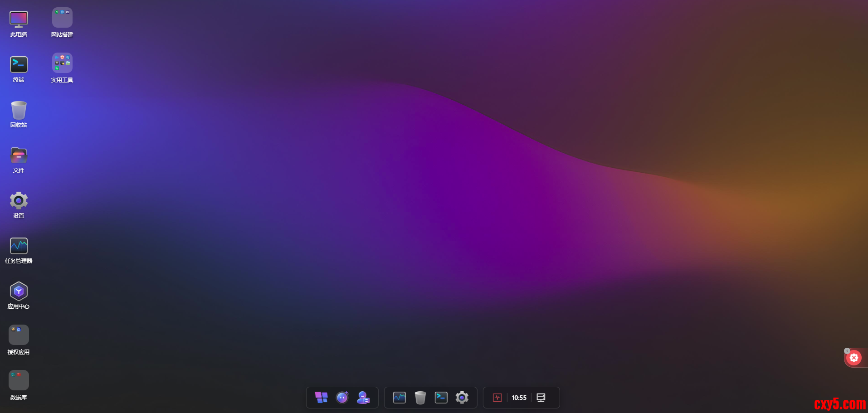The width and height of the screenshot is (868, 413).
Task: Click the red health status icon near the clock
Action: [497, 398]
